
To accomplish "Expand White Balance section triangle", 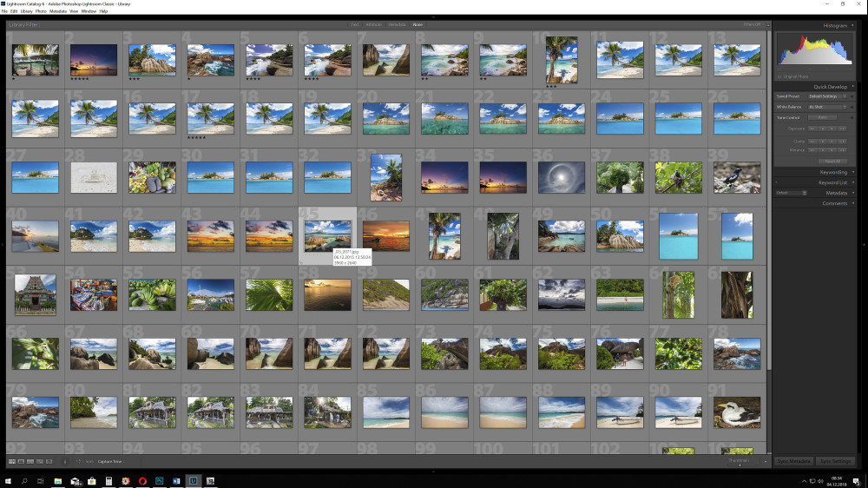I will (x=852, y=107).
